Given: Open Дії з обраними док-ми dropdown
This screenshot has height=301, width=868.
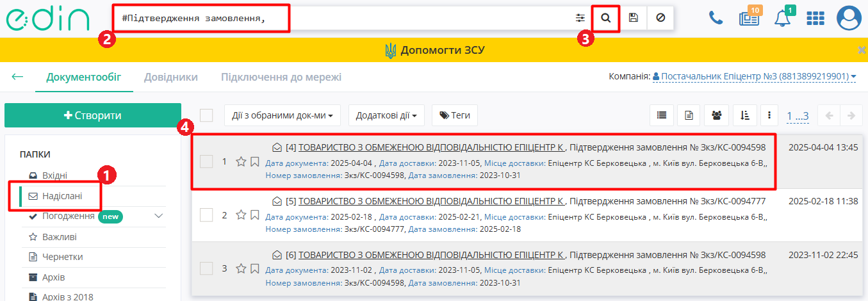Looking at the screenshot, I should click(x=283, y=116).
